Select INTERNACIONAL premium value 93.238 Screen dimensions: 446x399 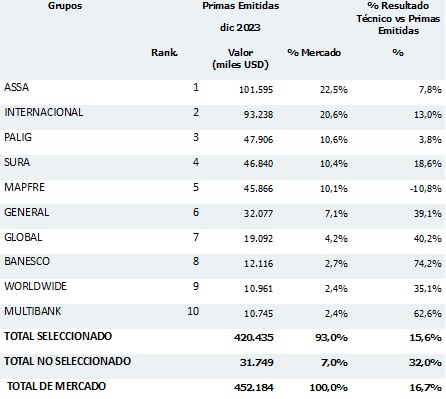click(x=258, y=114)
